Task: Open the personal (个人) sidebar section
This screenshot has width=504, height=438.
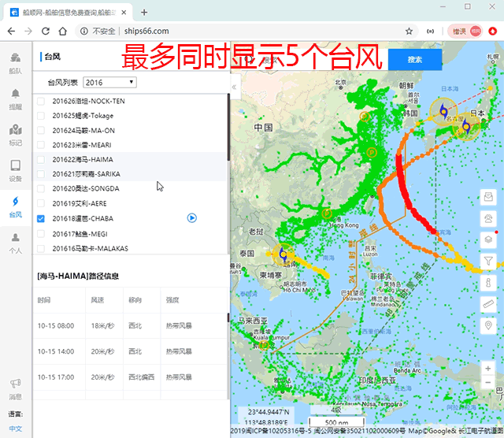Action: click(x=16, y=243)
